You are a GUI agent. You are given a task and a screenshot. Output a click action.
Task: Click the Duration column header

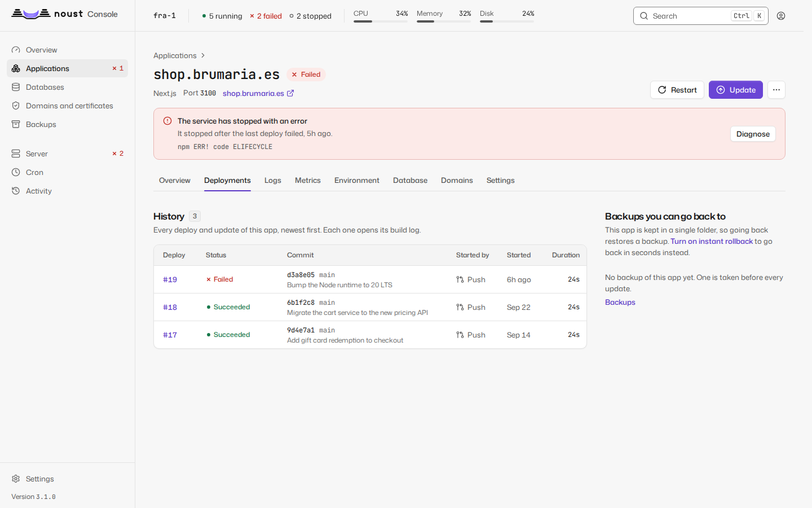click(x=566, y=255)
